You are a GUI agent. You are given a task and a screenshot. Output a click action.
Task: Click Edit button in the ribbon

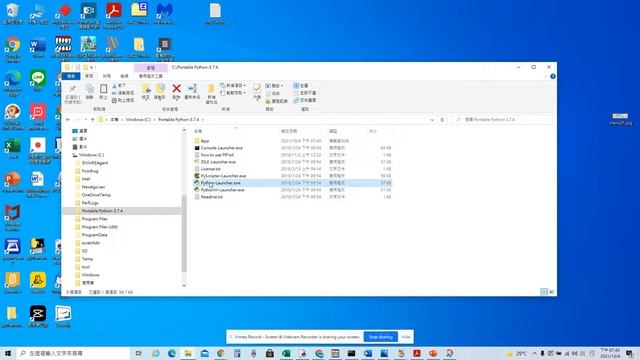[273, 93]
